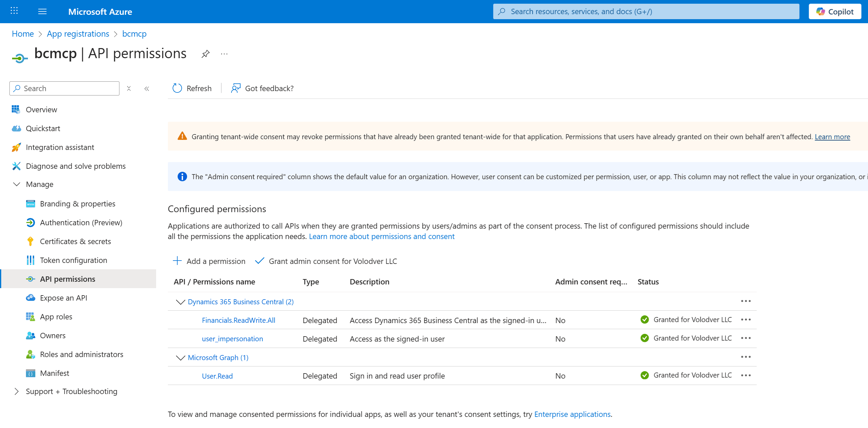The image size is (868, 428).
Task: Clear the sidebar search with the X
Action: pyautogui.click(x=129, y=88)
